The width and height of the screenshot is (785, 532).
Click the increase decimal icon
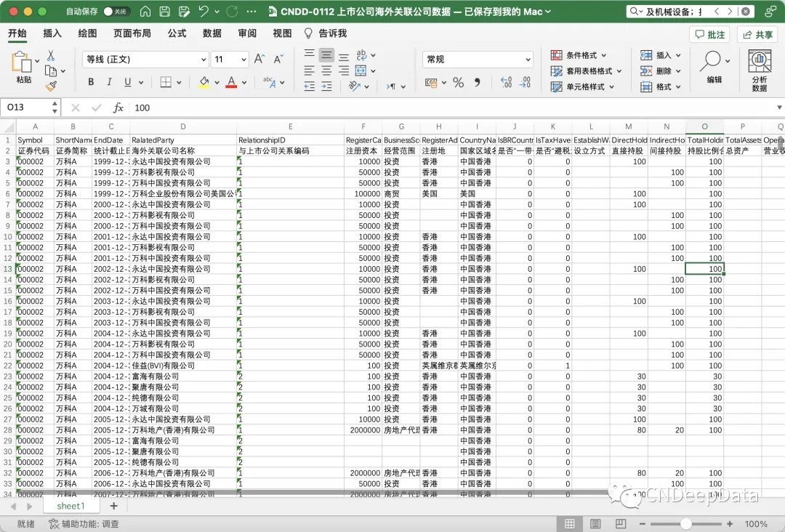tap(506, 83)
